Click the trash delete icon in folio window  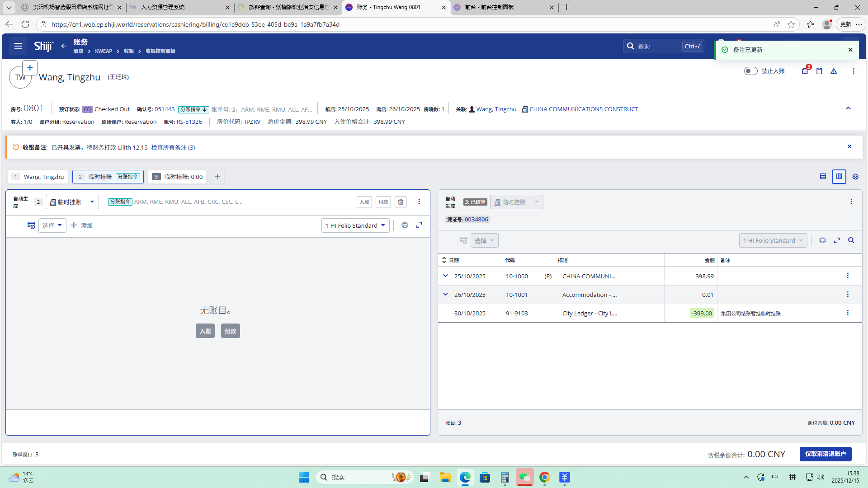coord(401,202)
